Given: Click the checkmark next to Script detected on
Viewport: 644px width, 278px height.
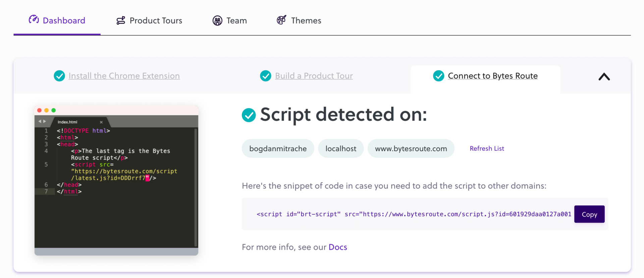Looking at the screenshot, I should 249,115.
